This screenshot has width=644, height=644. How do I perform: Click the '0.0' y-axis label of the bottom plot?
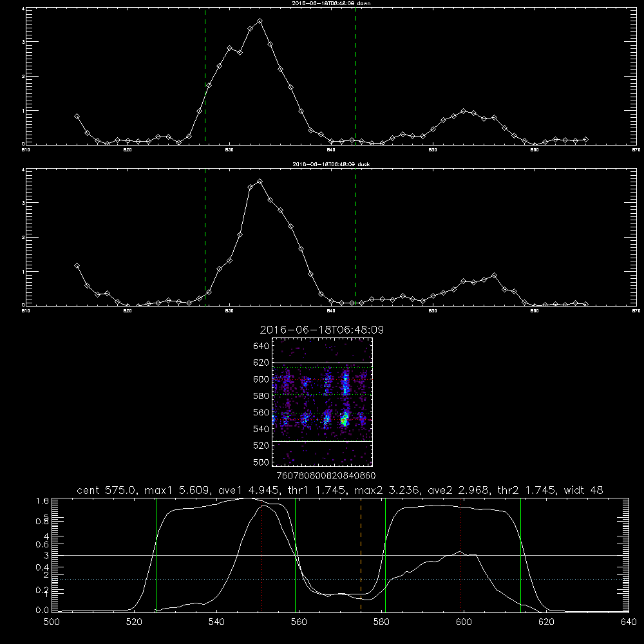coord(42,611)
